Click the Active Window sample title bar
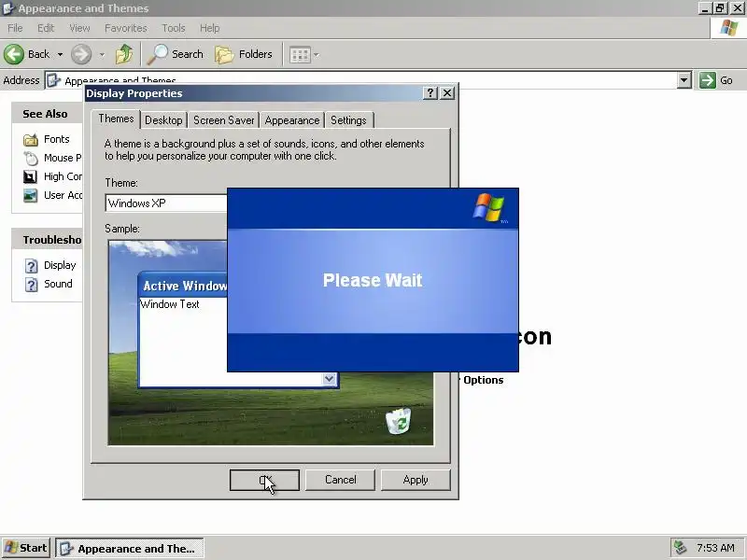This screenshot has width=747, height=560. [x=183, y=286]
